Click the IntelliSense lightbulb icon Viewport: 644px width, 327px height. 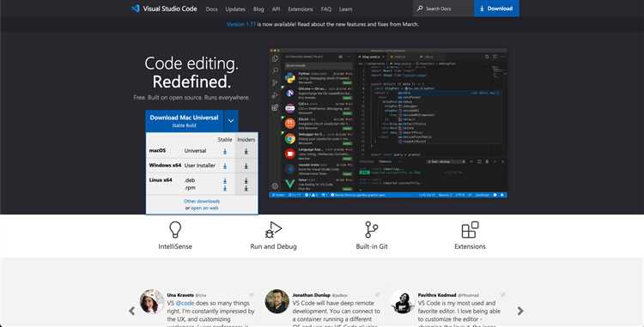point(175,229)
